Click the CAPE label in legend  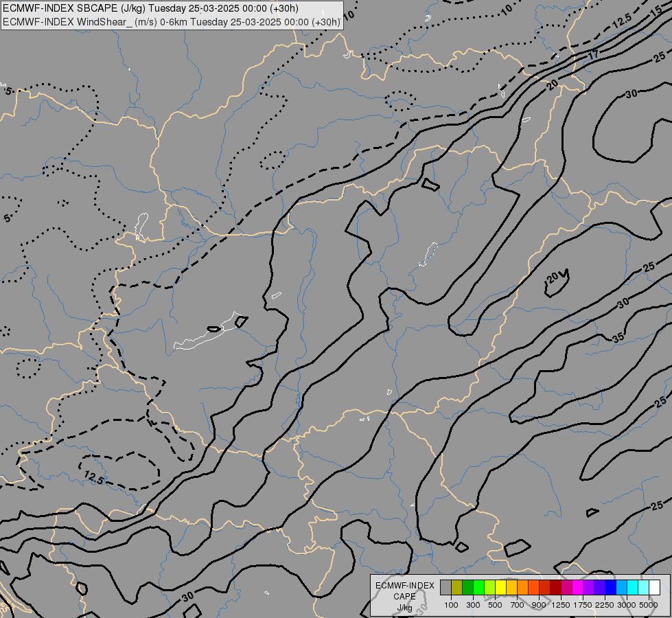point(404,597)
